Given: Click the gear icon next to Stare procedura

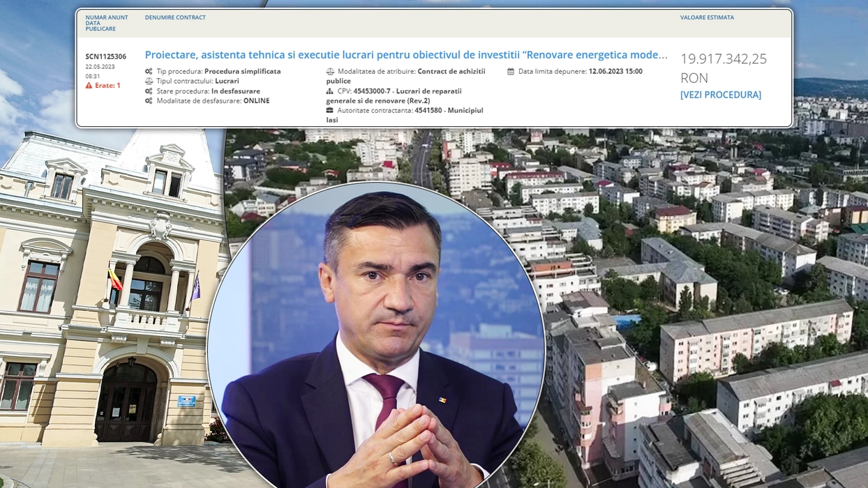Looking at the screenshot, I should click(x=149, y=91).
